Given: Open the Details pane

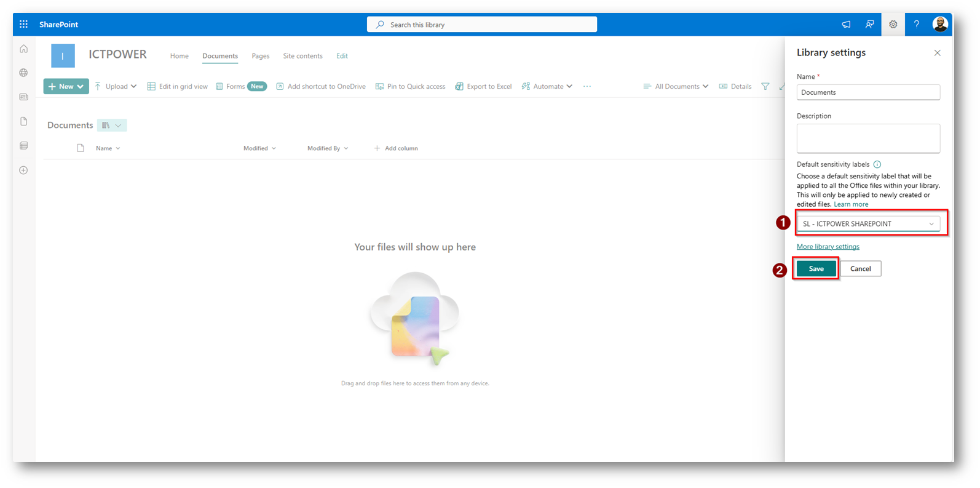Looking at the screenshot, I should [735, 87].
